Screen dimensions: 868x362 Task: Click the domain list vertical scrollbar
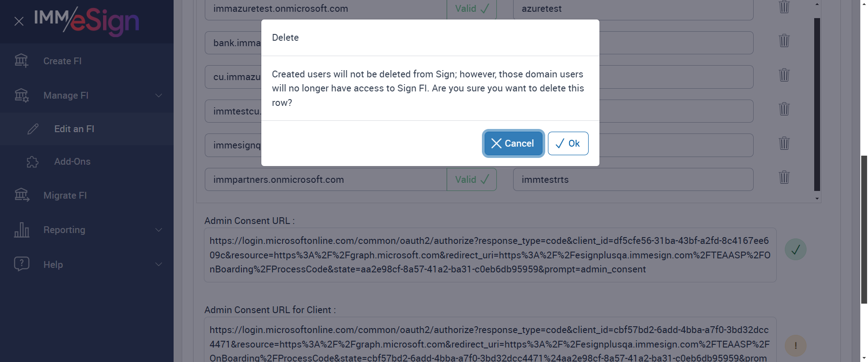817,104
